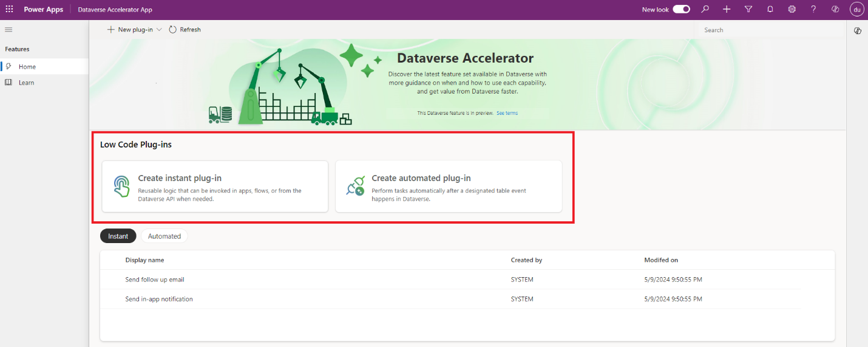Click the See terms link
This screenshot has height=347, width=868.
tap(507, 113)
